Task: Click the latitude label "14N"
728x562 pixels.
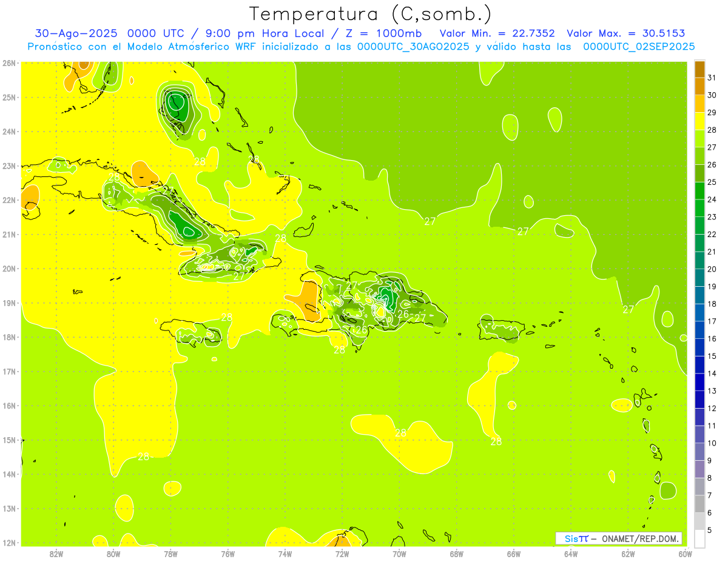Action: point(9,474)
